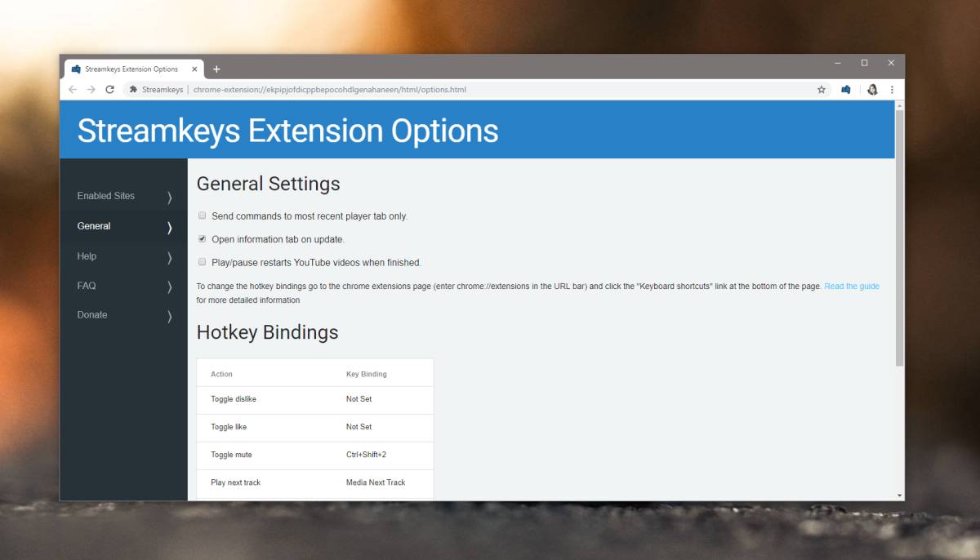Click the chrome-extension URL in the address bar
980x560 pixels.
330,90
